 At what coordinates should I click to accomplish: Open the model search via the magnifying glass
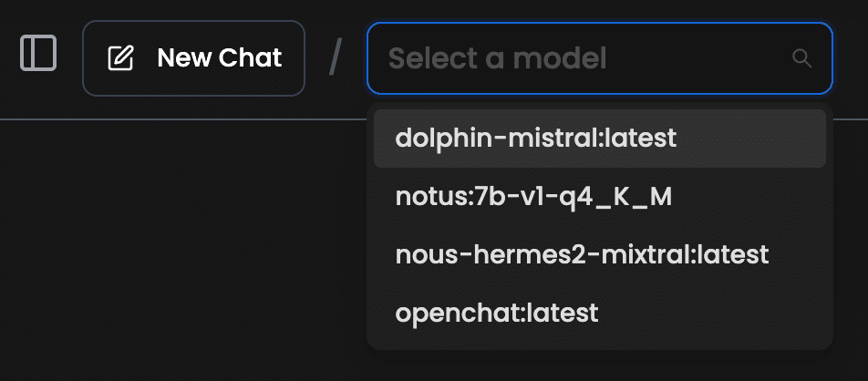point(802,58)
